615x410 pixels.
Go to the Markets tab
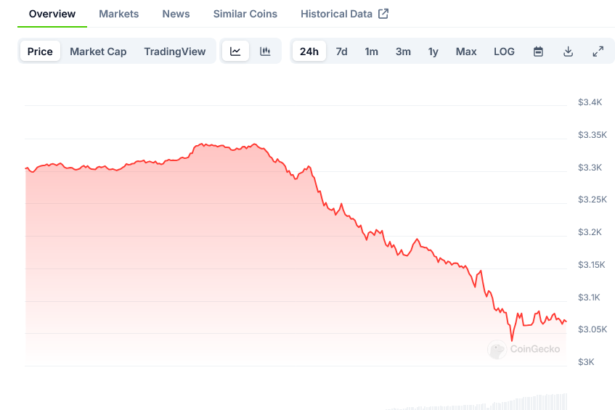coord(119,14)
